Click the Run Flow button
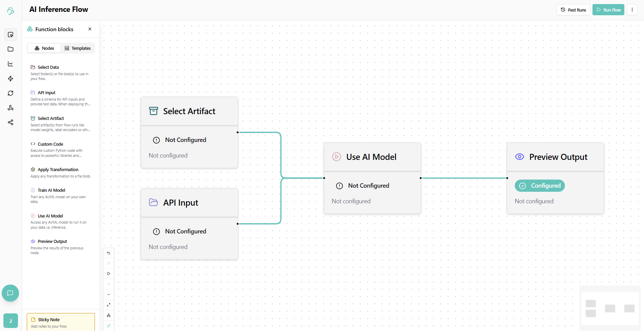This screenshot has height=331, width=644. point(608,10)
